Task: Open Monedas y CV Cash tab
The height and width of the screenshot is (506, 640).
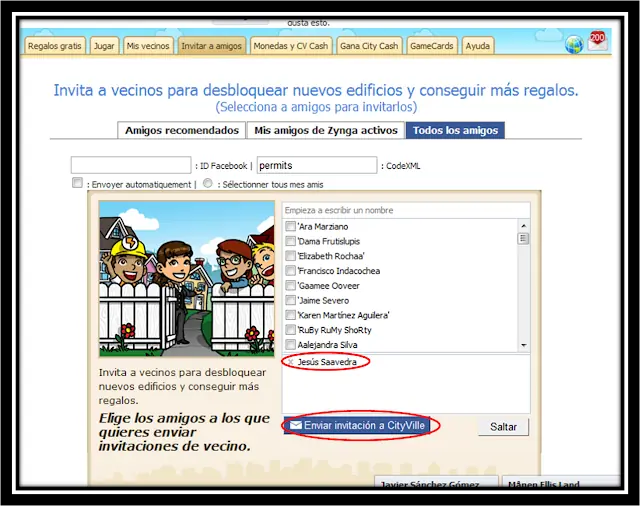Action: click(x=291, y=46)
